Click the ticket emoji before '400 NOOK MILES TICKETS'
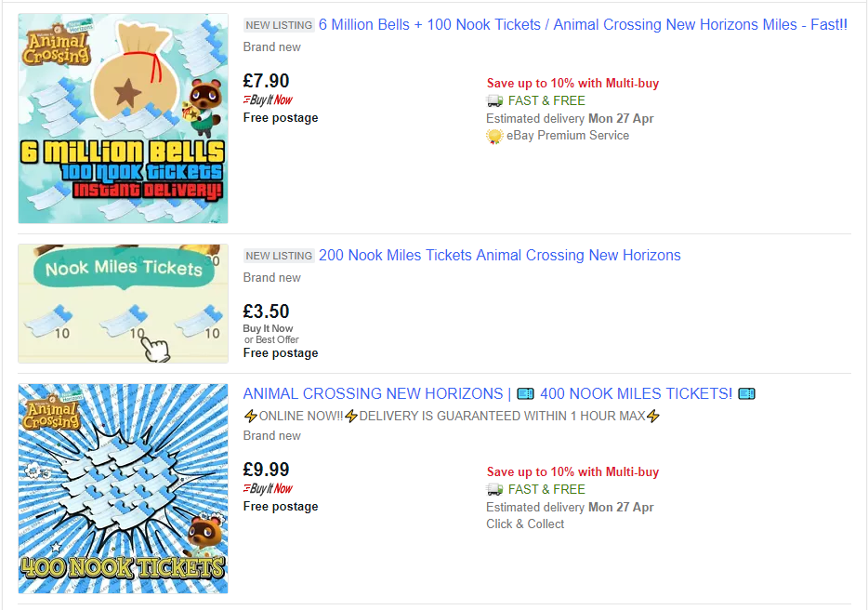The height and width of the screenshot is (610, 868). [x=525, y=394]
